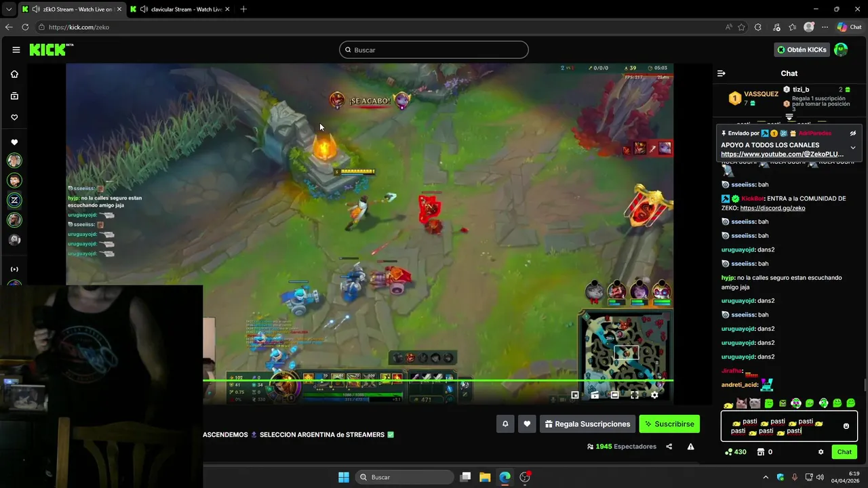Expand the gift leaderboard handle
The width and height of the screenshot is (868, 488).
(789, 117)
